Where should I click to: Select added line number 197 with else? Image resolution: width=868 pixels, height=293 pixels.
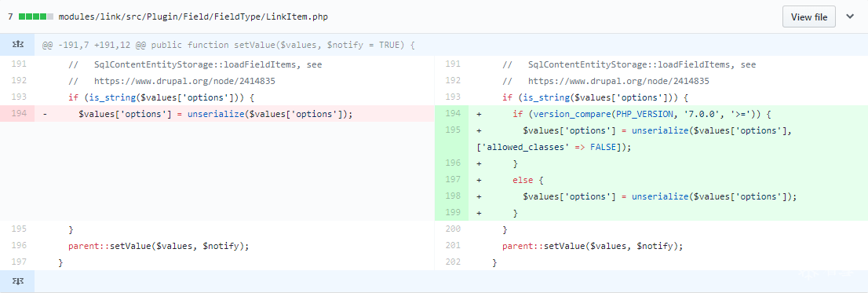453,180
